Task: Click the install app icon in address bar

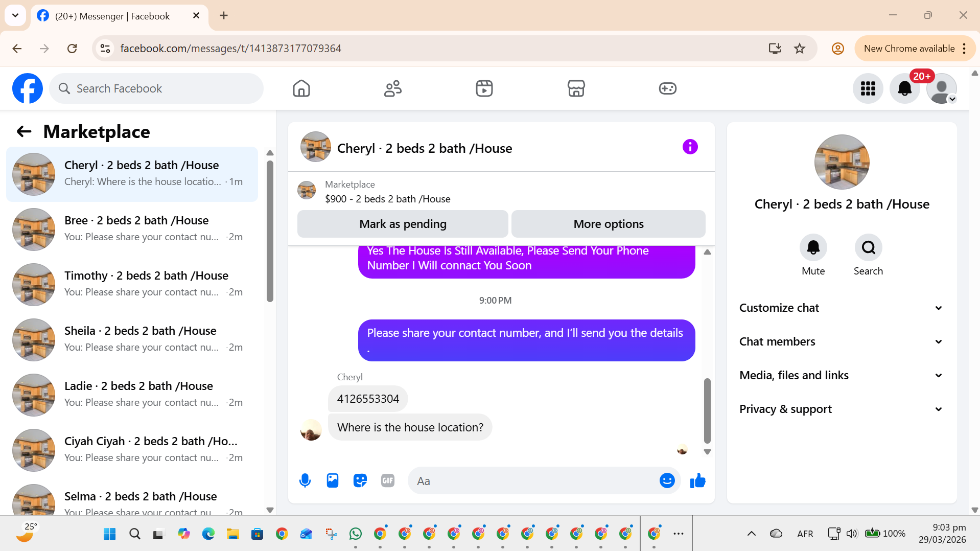Action: point(775,49)
